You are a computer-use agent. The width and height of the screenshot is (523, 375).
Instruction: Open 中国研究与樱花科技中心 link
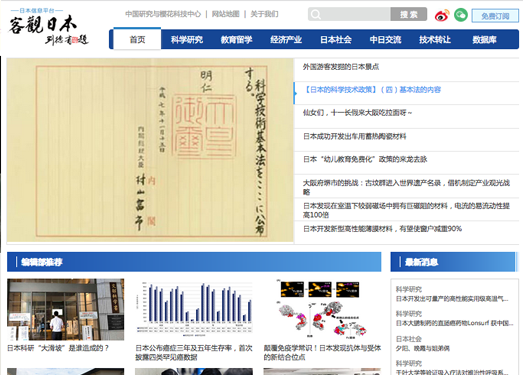point(163,14)
